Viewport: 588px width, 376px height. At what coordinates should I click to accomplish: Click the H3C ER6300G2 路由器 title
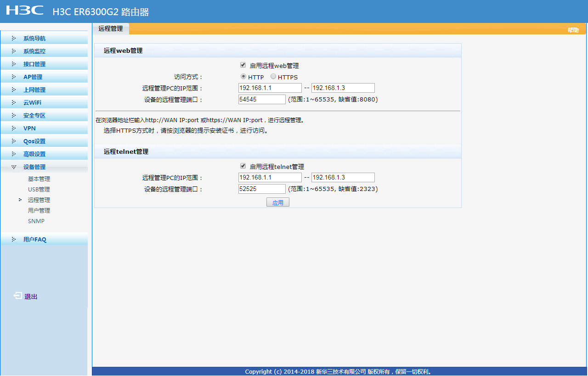(x=101, y=12)
